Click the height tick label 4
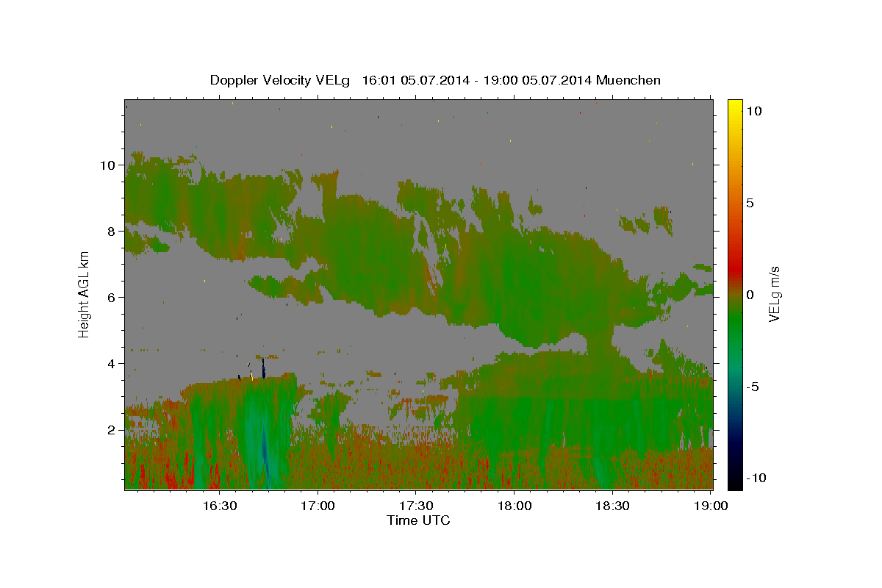 [112, 364]
